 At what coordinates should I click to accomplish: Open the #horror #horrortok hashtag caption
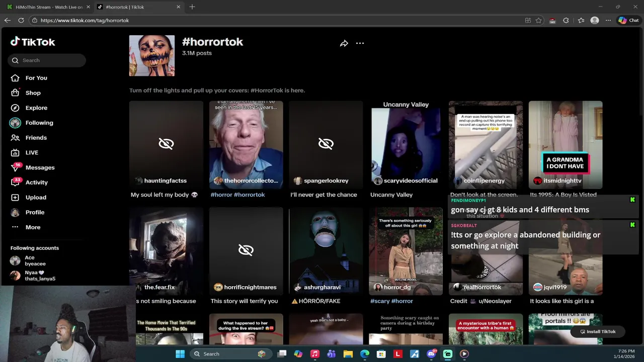(237, 195)
